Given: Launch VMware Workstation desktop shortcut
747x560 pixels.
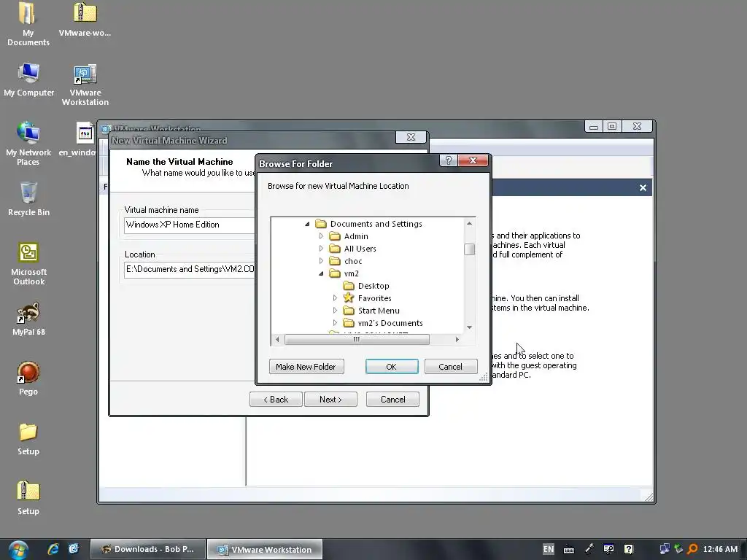Looking at the screenshot, I should click(85, 85).
